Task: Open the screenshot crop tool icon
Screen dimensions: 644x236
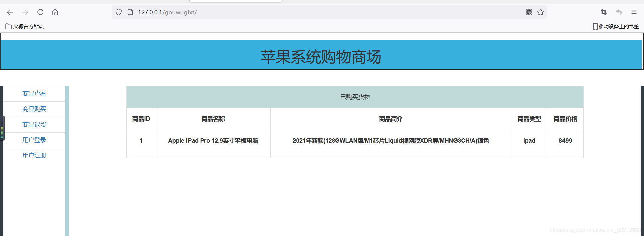Action: click(604, 12)
